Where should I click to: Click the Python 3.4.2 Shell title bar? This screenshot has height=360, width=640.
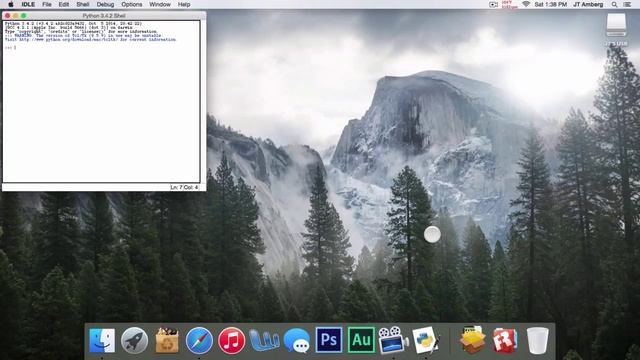(104, 16)
